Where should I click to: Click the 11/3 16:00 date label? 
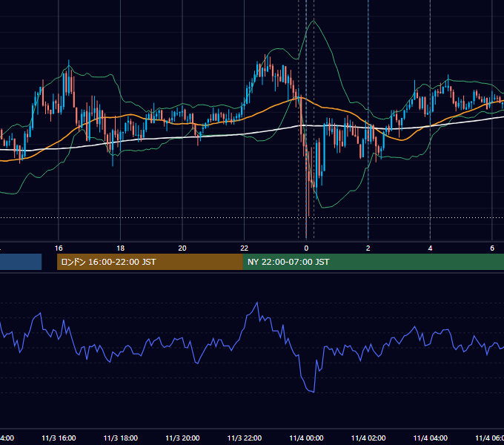(59, 438)
